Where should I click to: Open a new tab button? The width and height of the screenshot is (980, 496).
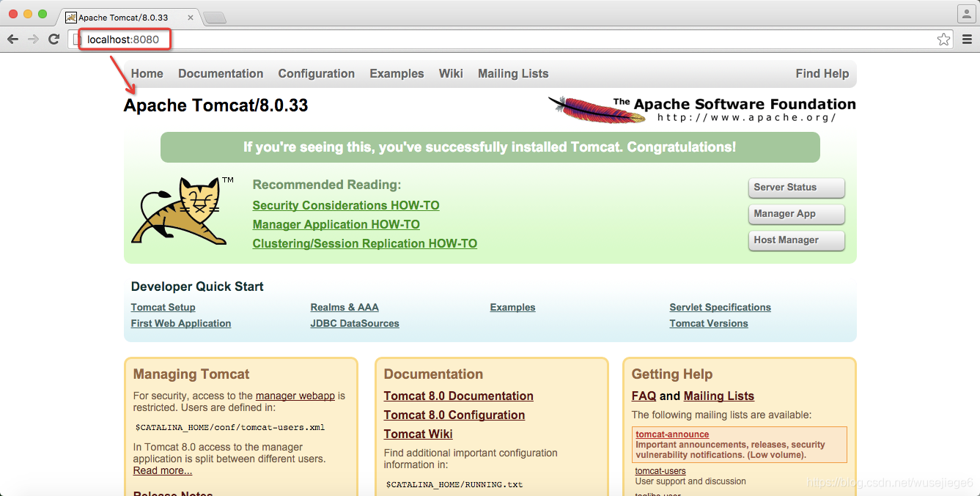[x=214, y=17]
